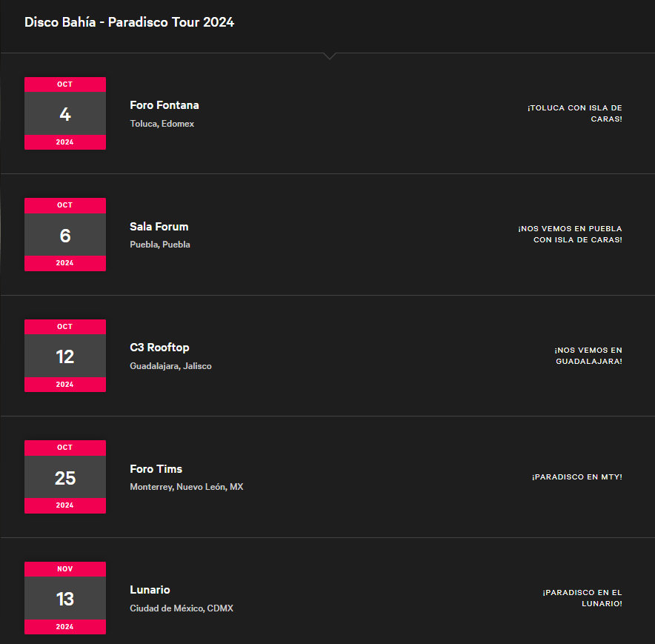Open the Foro Fontana venue link
Viewport: 655px width, 644px height.
(x=164, y=105)
